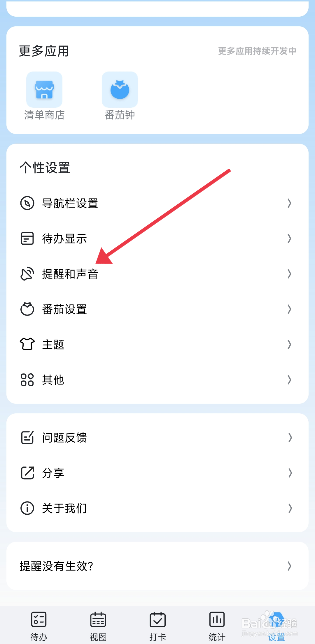The image size is (315, 644).
Task: Tap the info icon beside 关于我们
Action: [27, 508]
